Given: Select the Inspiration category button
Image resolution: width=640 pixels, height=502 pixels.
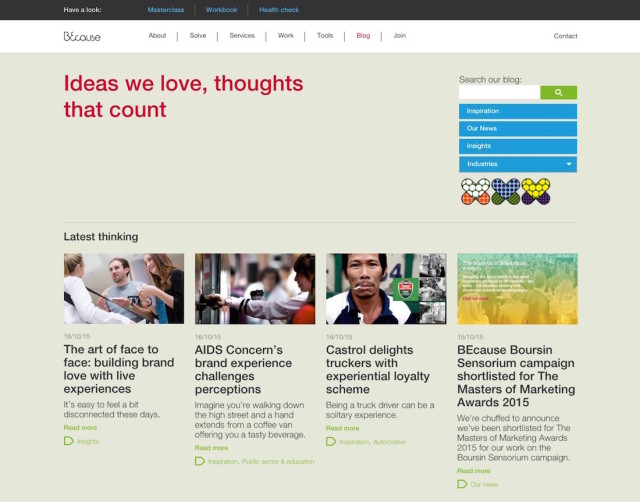Looking at the screenshot, I should (517, 111).
